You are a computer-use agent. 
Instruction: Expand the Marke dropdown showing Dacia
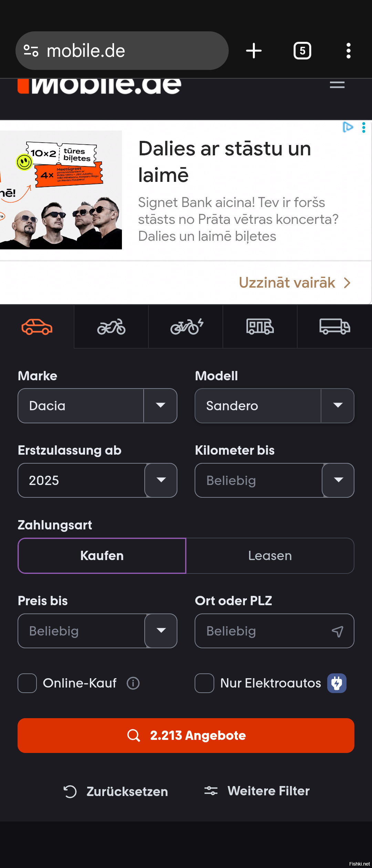coord(97,406)
